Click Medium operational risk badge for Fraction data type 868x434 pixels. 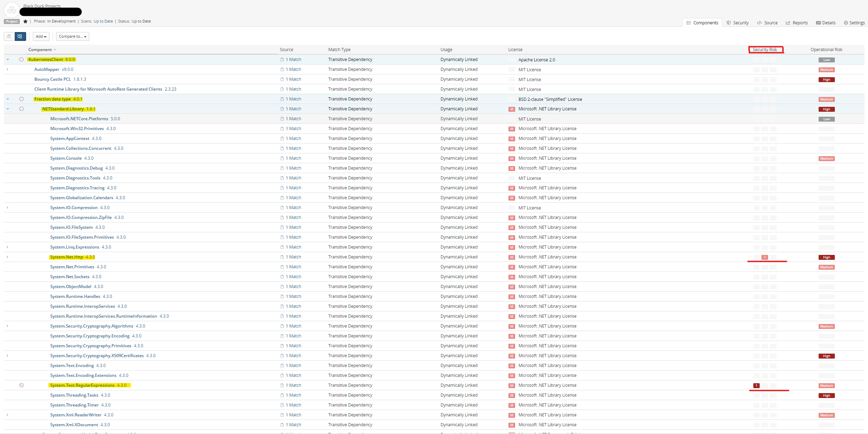[x=826, y=99]
